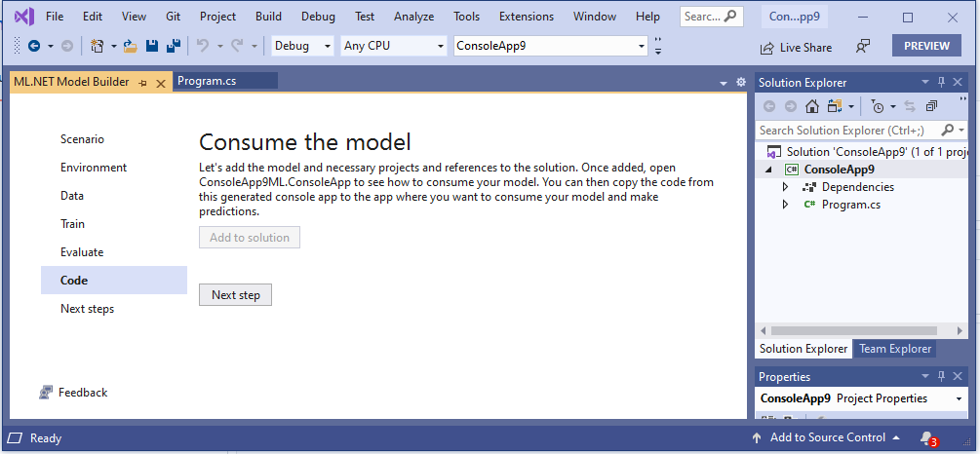Screen dimensions: 980x454
Task: Select the Data step
Action: [x=72, y=196]
